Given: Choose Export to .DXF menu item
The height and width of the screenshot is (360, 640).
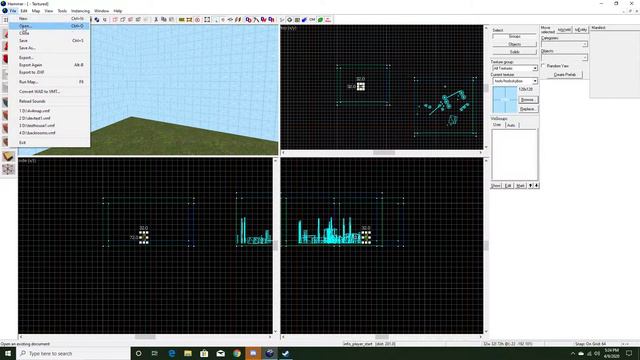Looking at the screenshot, I should pyautogui.click(x=50, y=72).
